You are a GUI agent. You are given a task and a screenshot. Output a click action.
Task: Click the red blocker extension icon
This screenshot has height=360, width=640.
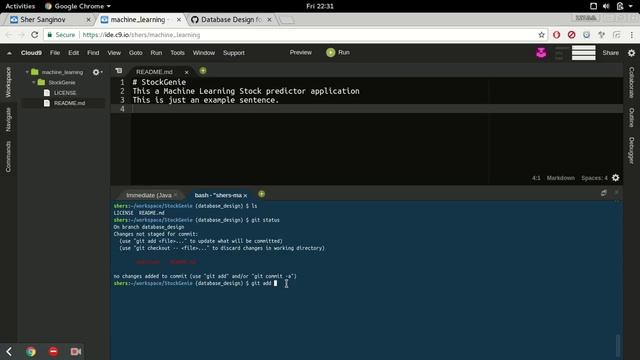[571, 35]
